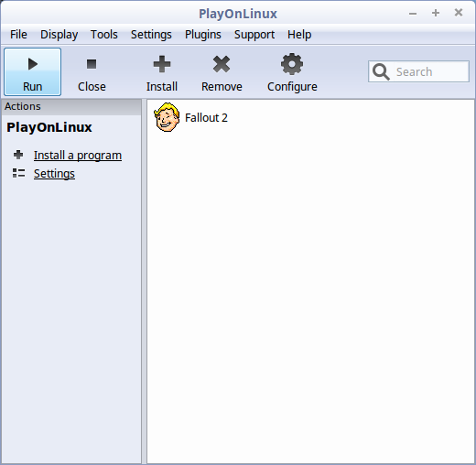Click the Close stop-square toolbar button
Viewport: 476px width, 465px height.
coord(92,72)
